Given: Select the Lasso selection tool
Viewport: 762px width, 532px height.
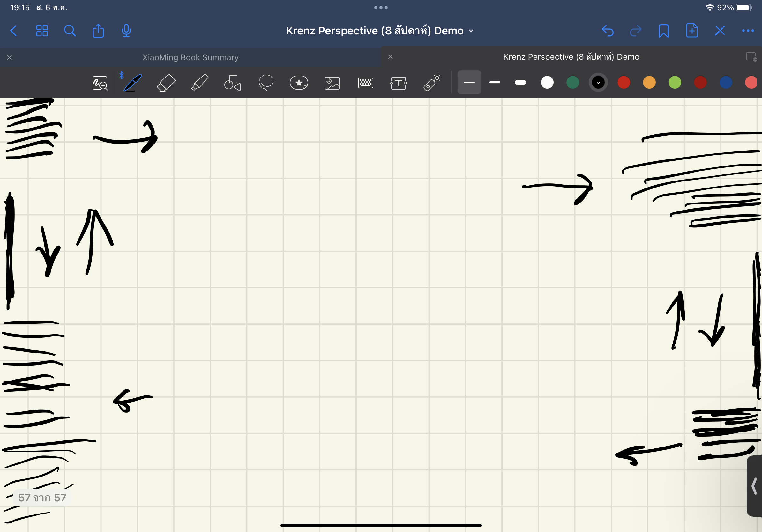Looking at the screenshot, I should 266,83.
